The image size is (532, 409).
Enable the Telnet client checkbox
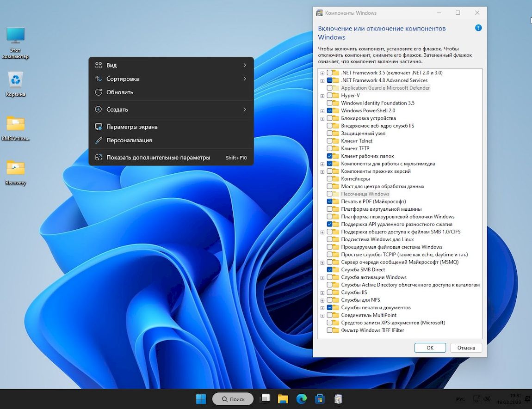[330, 141]
